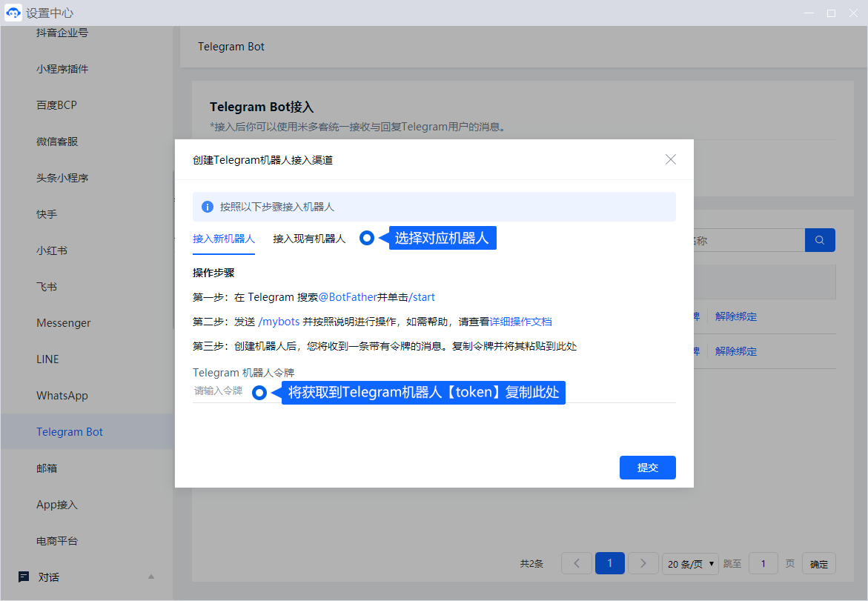Minimize the 设置中心 window
Viewport: 868px width, 601px height.
(809, 13)
